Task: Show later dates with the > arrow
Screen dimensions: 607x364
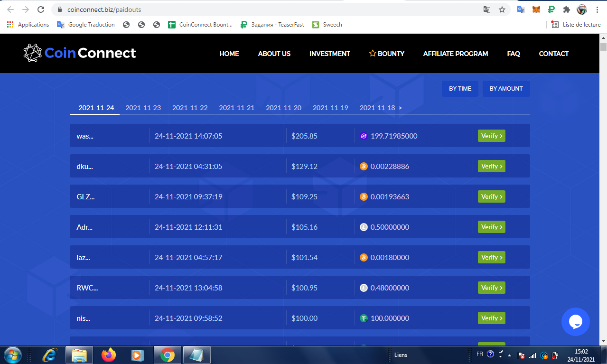Action: [400, 108]
